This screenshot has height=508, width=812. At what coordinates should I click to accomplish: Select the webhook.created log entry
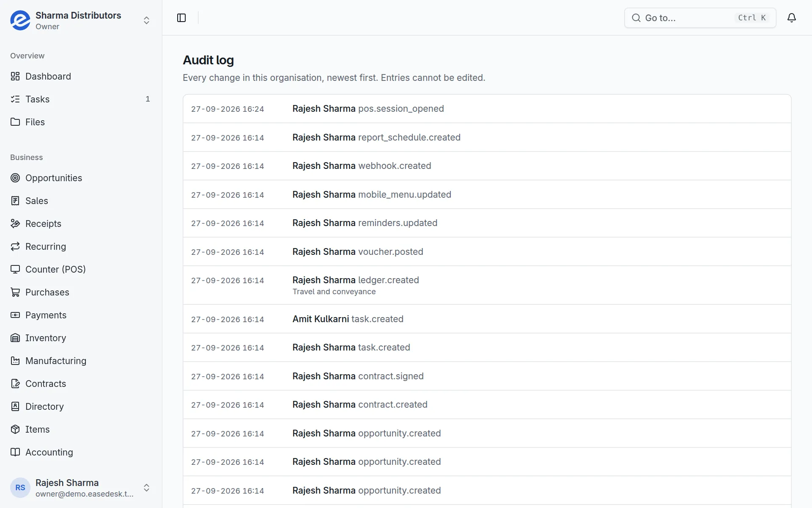(x=487, y=166)
